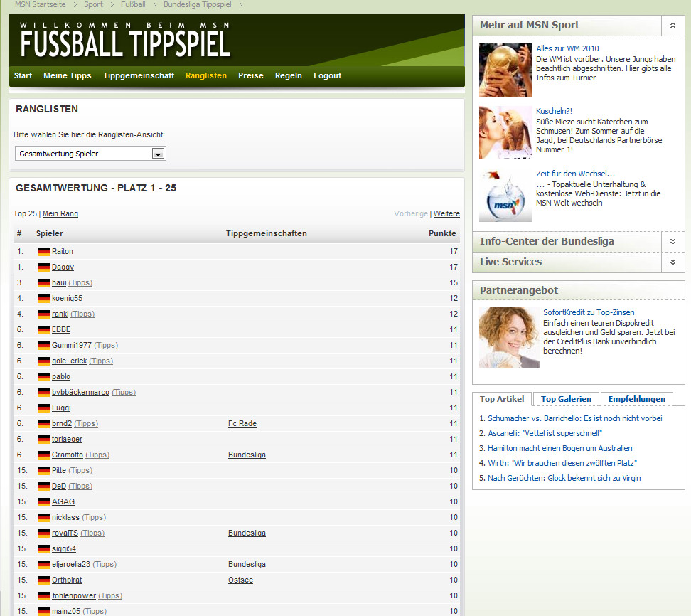This screenshot has width=691, height=616.
Task: Open Tippgemeinschaft menu item
Action: 139,75
